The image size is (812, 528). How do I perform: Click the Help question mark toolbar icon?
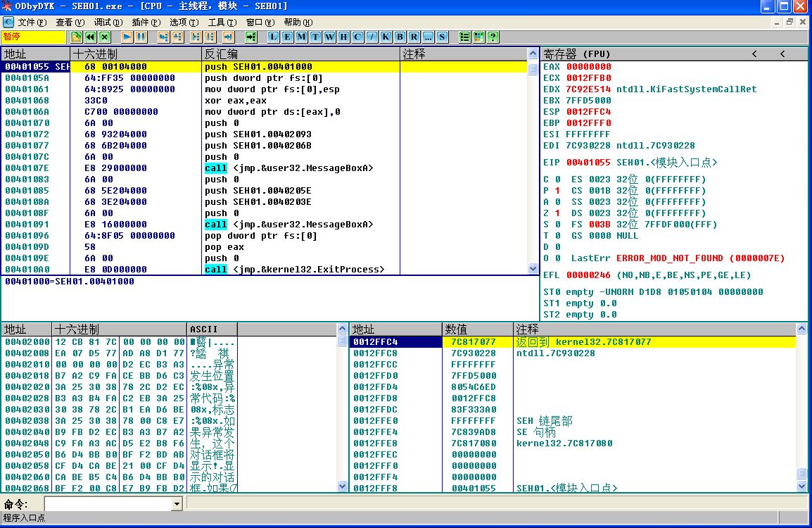tap(493, 37)
